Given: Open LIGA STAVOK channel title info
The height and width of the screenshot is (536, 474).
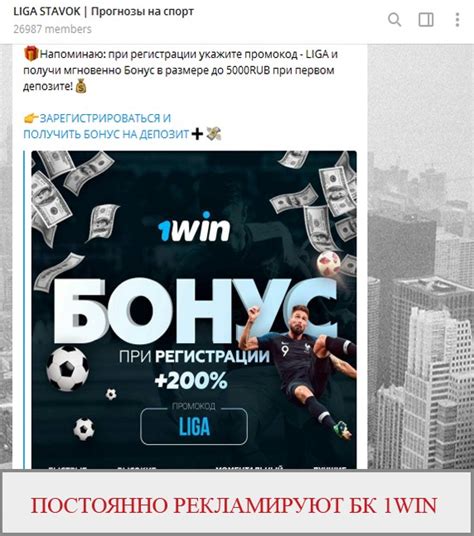Looking at the screenshot, I should coord(103,12).
